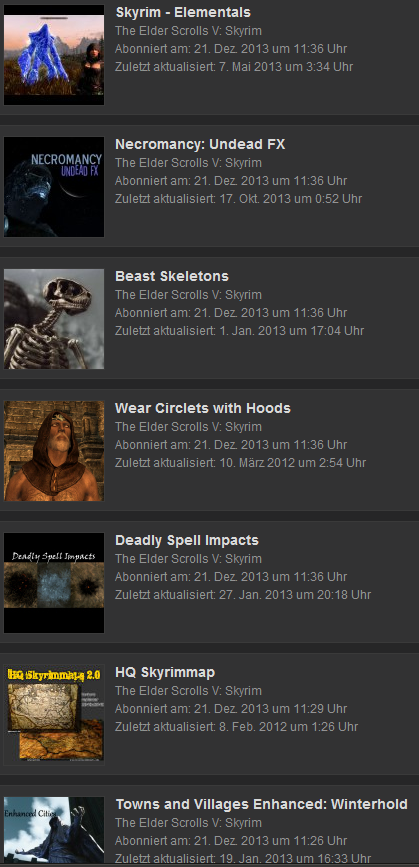Viewport: 419px width, 867px height.
Task: Click the Beast Skeletons title link
Action: (172, 276)
